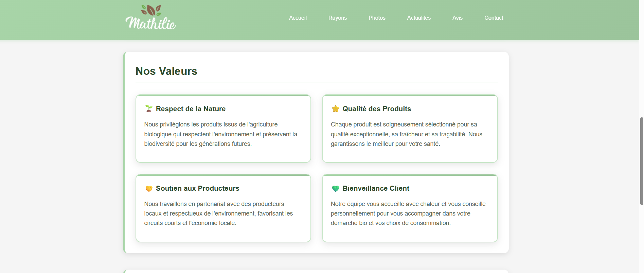This screenshot has width=644, height=273.
Task: Go to the Rayons page
Action: [x=338, y=18]
